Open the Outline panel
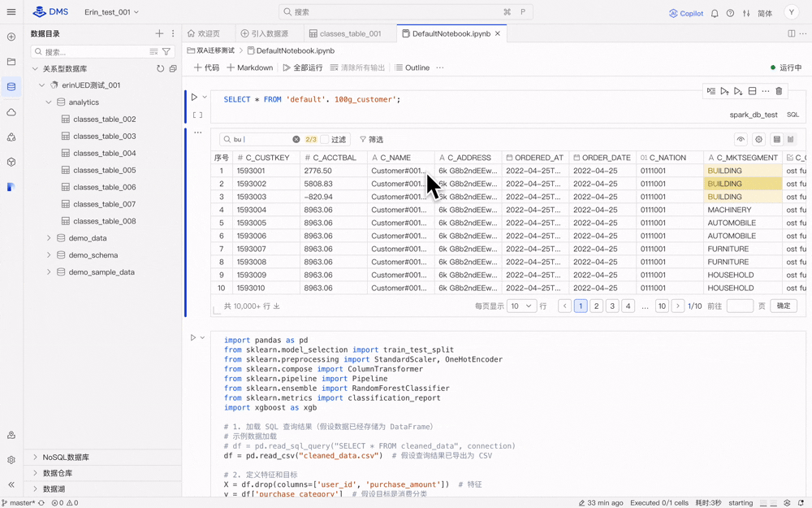Screen dimensions: 812x508 pyautogui.click(x=412, y=67)
